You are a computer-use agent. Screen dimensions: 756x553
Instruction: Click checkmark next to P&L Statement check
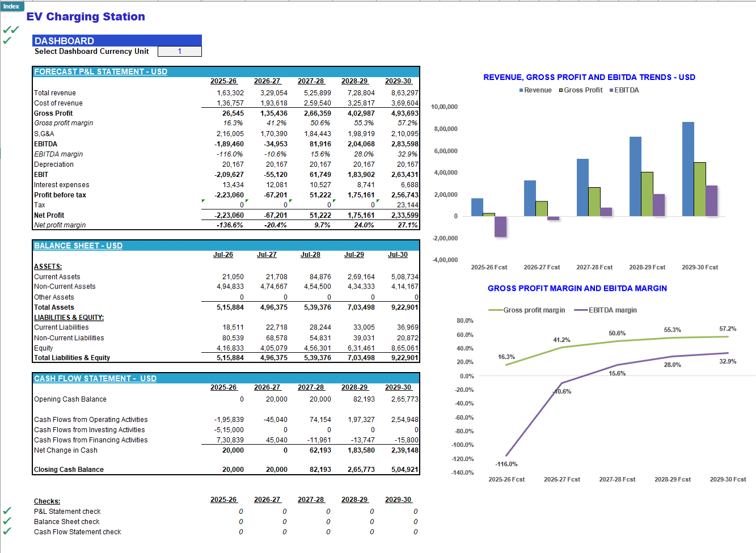(7, 511)
